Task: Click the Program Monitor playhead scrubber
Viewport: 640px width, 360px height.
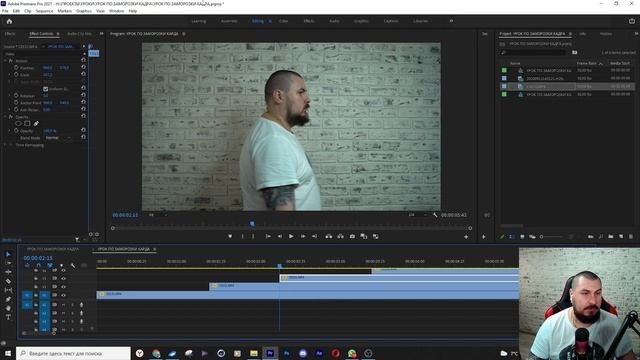Action: 252,224
